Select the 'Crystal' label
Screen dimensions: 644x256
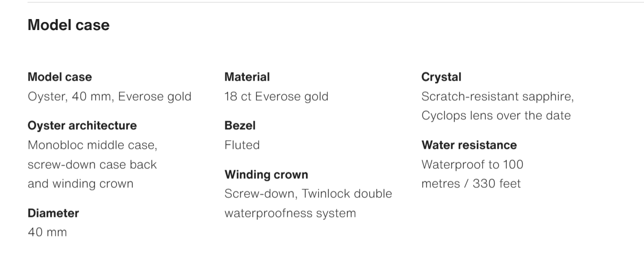(441, 77)
